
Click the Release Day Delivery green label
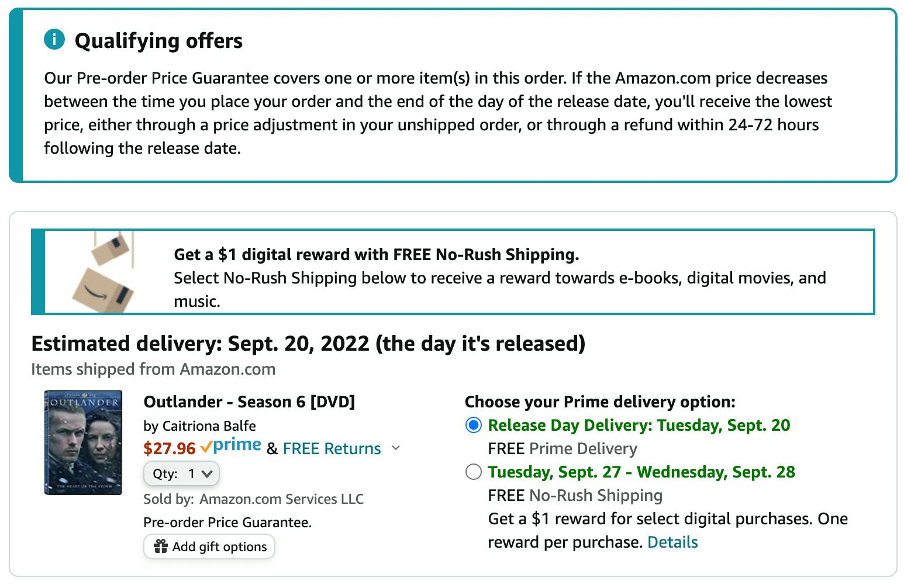(x=639, y=425)
